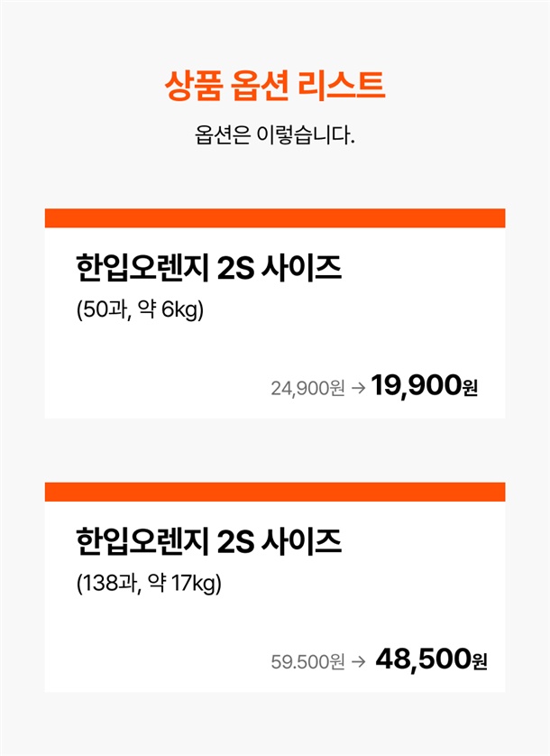Select the discounted price 48,500
Viewport: 550px width, 756px height.
coord(421,659)
